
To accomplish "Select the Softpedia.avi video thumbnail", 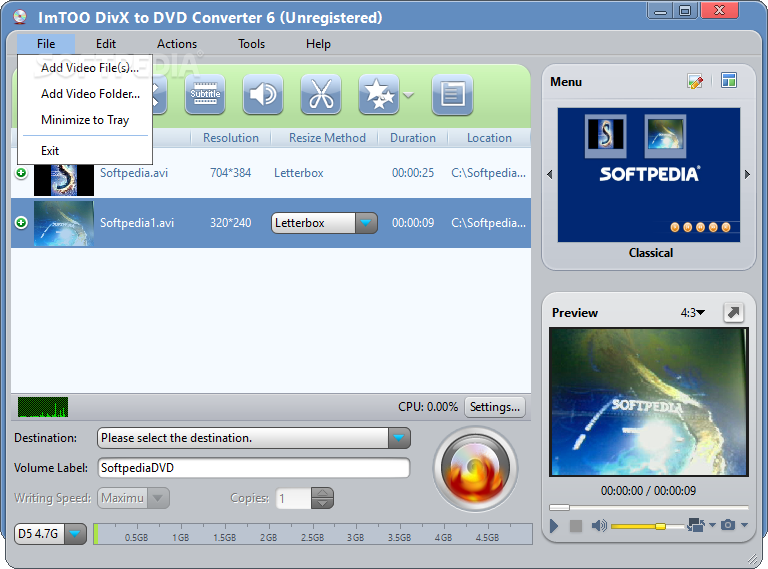I will click(64, 180).
